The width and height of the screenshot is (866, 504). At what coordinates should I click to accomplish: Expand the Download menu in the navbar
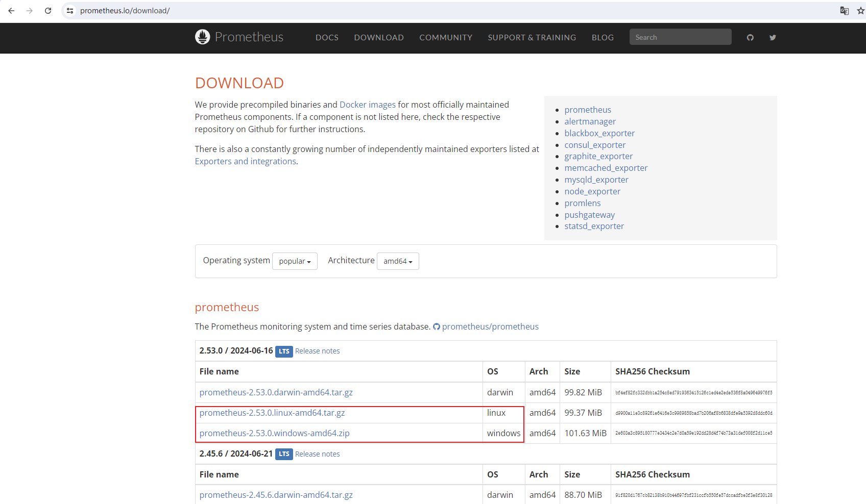click(379, 37)
